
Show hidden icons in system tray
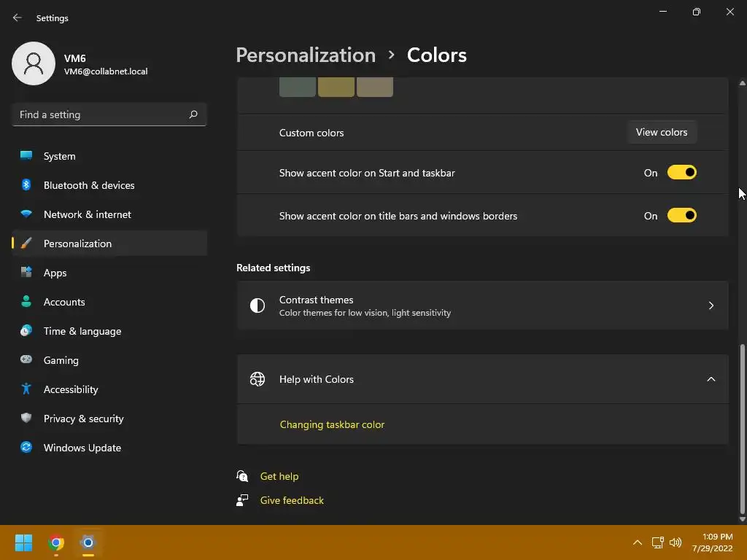pos(637,542)
